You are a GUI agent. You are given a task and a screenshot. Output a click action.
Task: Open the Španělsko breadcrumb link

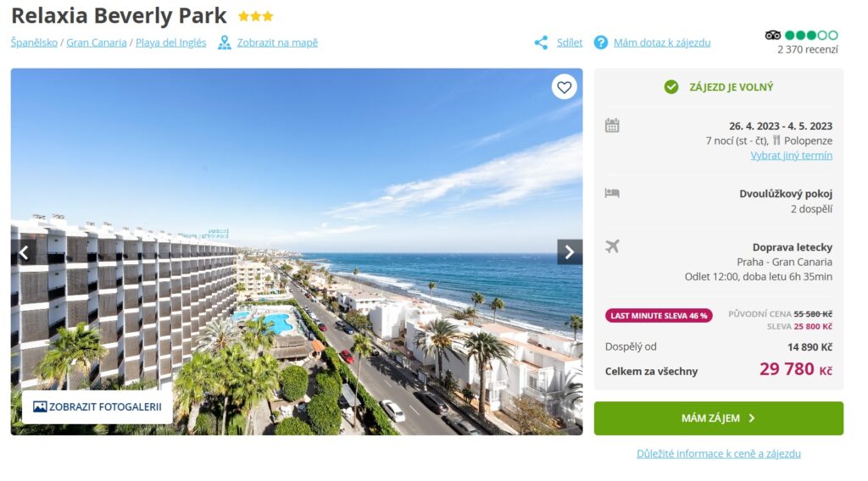[34, 42]
